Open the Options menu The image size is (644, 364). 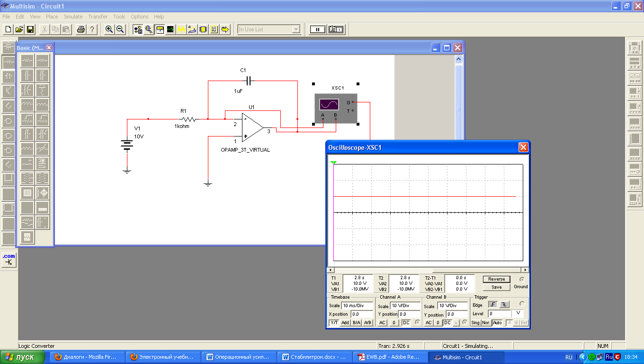click(x=140, y=17)
